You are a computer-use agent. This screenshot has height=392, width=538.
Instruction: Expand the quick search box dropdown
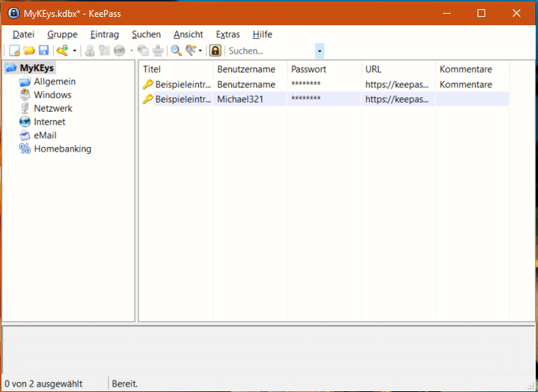pos(319,51)
